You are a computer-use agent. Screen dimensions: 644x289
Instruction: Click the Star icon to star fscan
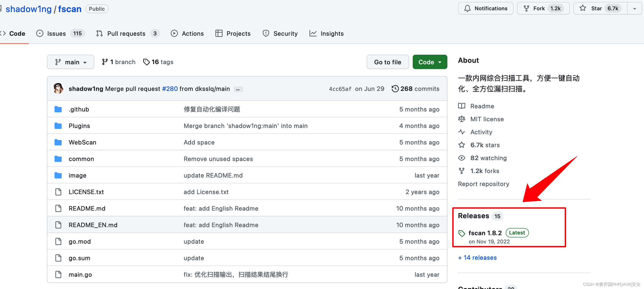click(x=583, y=8)
